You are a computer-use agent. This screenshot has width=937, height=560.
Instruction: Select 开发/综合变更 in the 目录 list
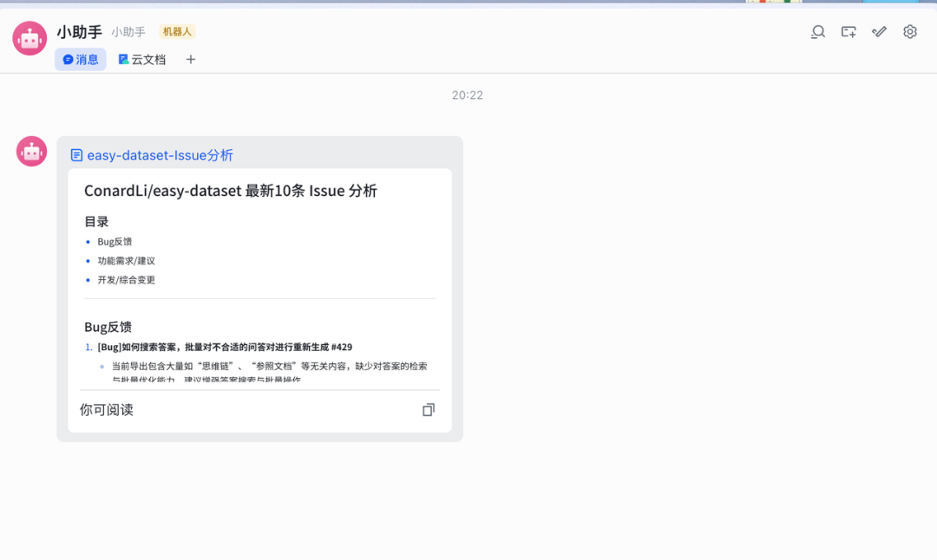tap(127, 279)
